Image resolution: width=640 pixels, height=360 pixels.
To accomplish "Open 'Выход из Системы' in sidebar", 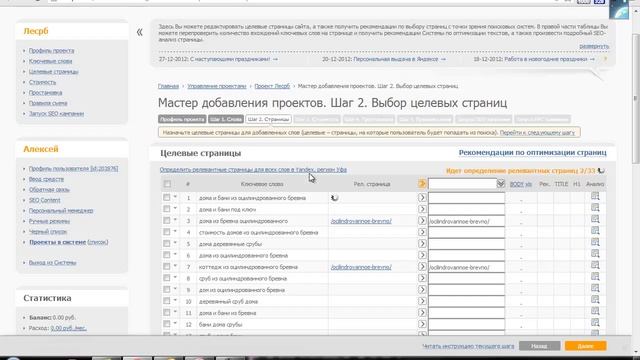I will pos(52,263).
